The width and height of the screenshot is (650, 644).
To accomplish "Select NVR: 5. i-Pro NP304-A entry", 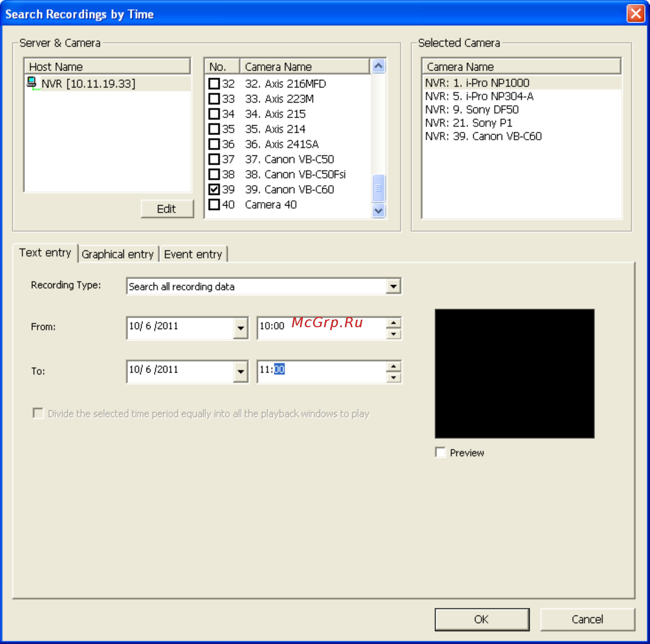I will (x=479, y=96).
